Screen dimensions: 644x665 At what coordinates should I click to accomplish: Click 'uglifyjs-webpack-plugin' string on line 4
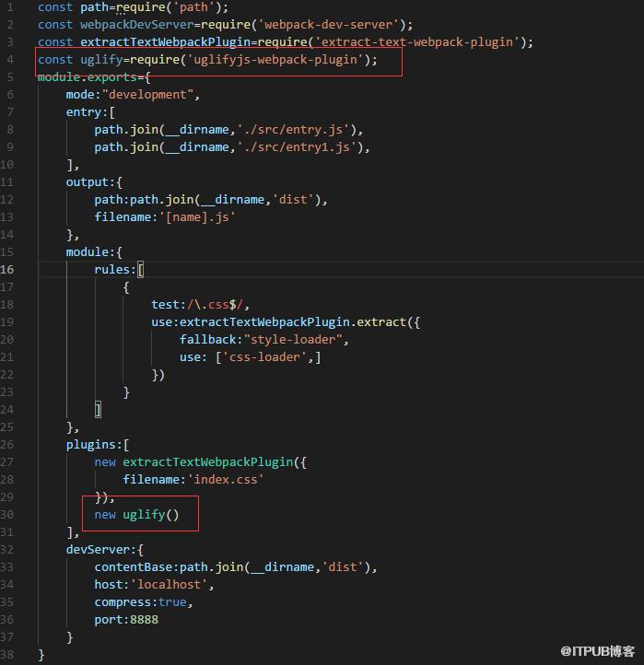pyautogui.click(x=275, y=59)
